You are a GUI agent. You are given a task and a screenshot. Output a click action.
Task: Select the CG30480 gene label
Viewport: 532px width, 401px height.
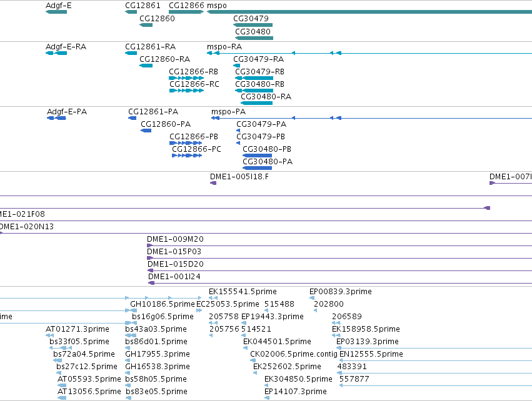click(253, 31)
